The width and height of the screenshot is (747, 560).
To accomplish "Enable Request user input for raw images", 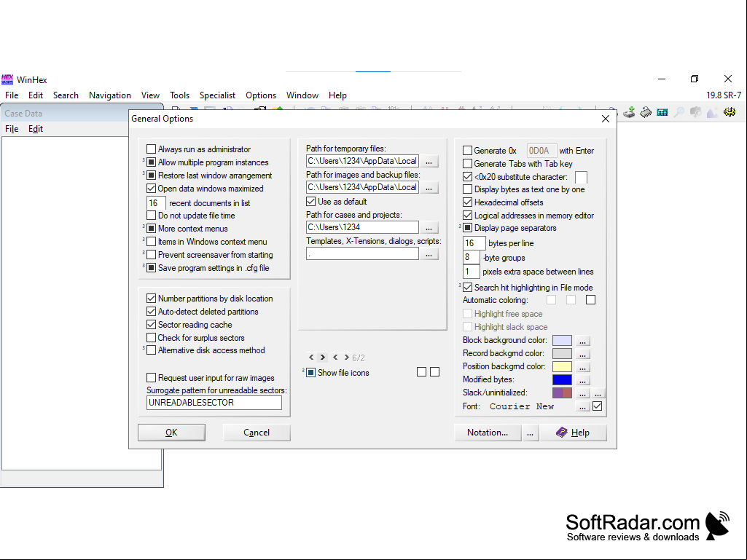I will pyautogui.click(x=151, y=378).
